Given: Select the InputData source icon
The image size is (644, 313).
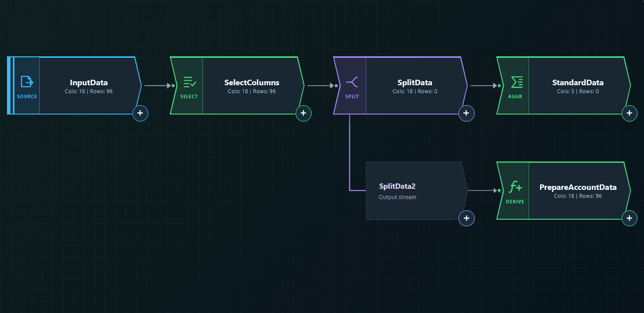Looking at the screenshot, I should click(27, 81).
